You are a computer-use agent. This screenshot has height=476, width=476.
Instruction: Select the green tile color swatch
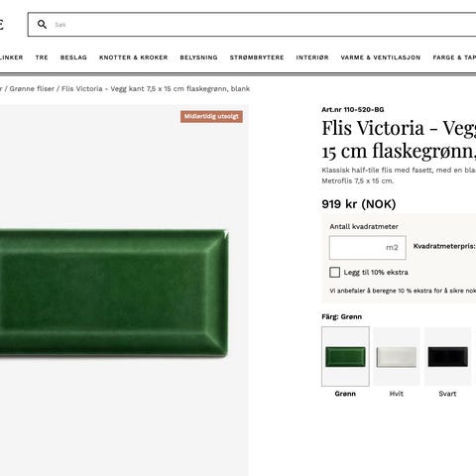tap(345, 356)
